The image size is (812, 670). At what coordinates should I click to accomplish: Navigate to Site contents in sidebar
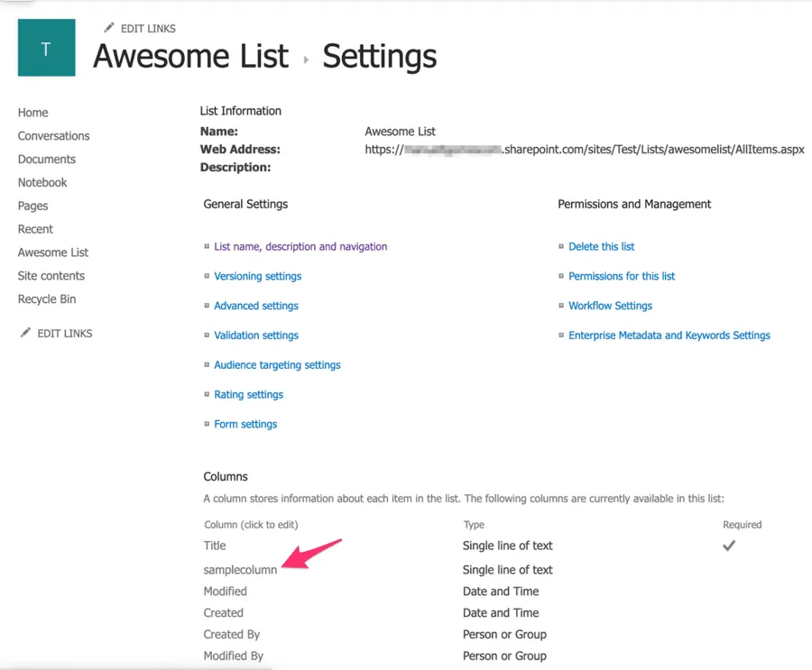coord(51,276)
